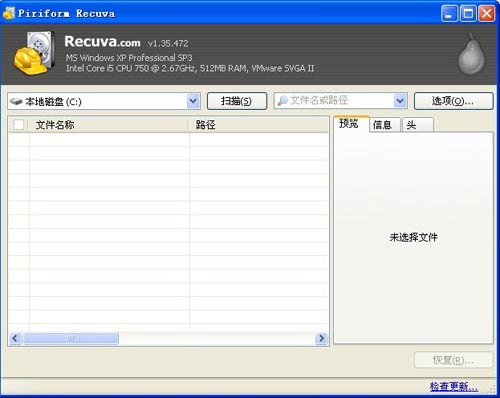Click the horizontal scrollbar thumb
The height and width of the screenshot is (398, 500).
[71, 338]
